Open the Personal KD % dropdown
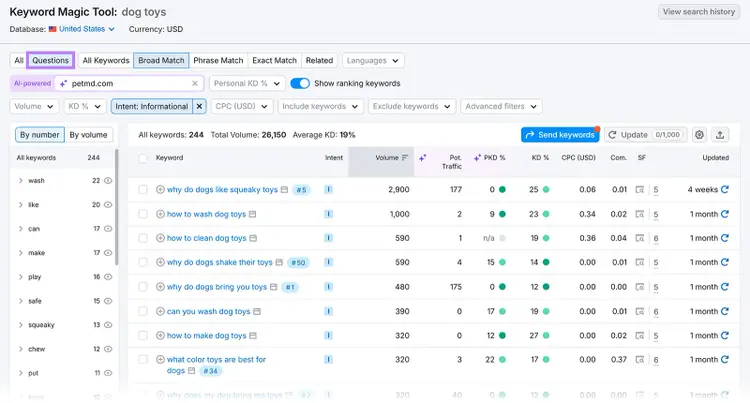750x403 pixels. pos(247,83)
